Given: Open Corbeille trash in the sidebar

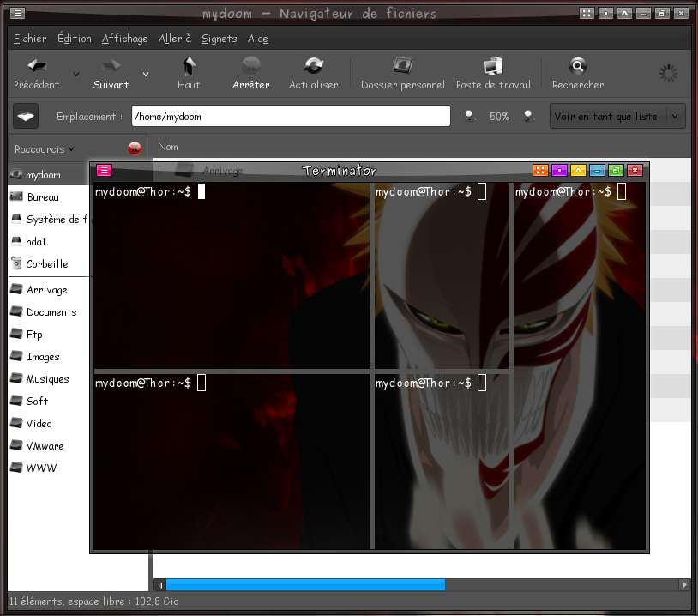Looking at the screenshot, I should coord(49,263).
